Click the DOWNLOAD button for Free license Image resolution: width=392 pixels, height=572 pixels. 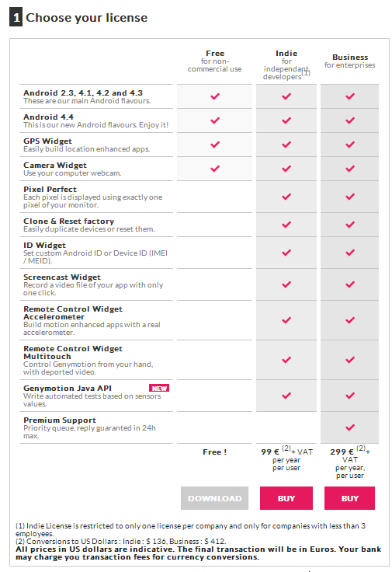214,498
